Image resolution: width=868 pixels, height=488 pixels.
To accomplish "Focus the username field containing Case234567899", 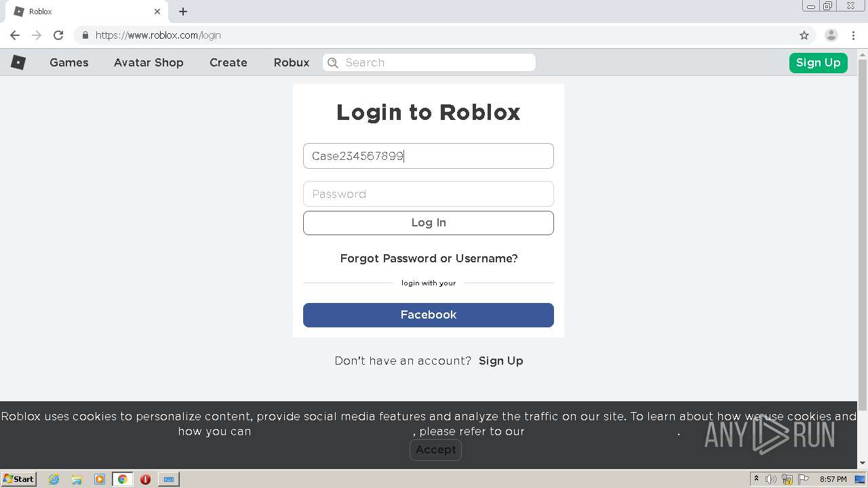I will (429, 156).
